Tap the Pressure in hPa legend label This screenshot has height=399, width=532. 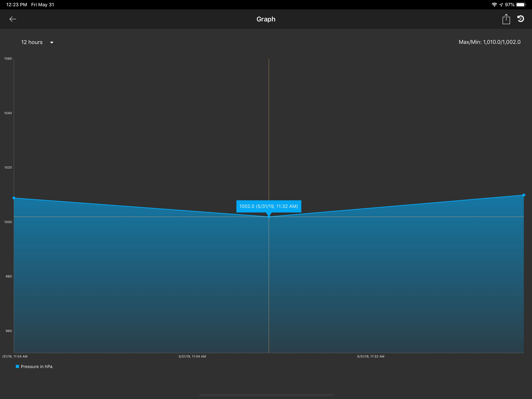point(37,366)
